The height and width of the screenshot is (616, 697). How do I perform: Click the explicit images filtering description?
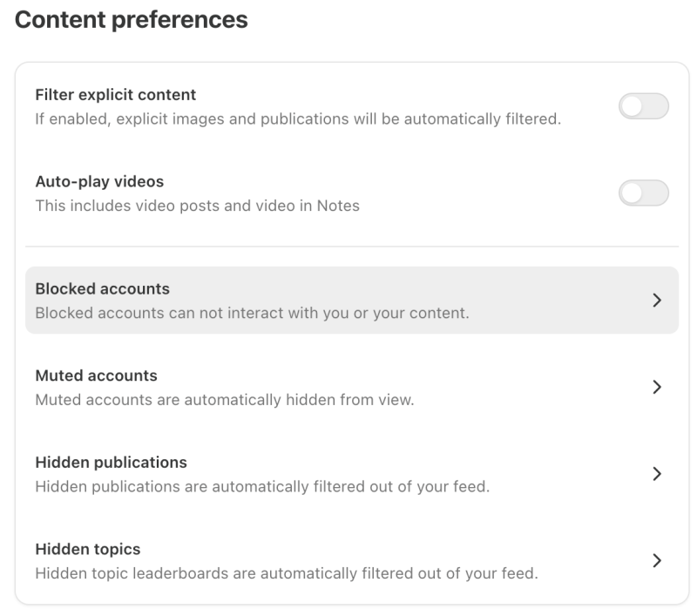coord(297,118)
